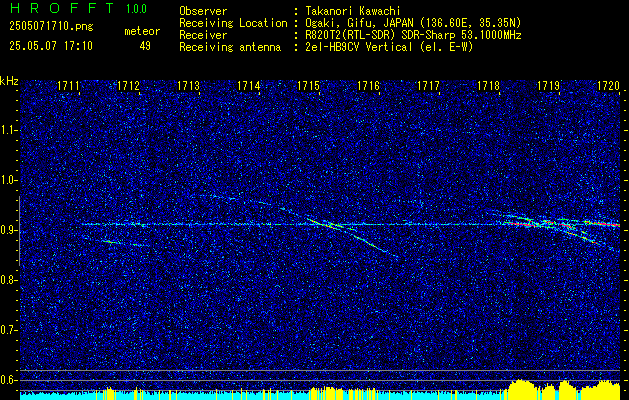Click the observer name Takanori Kawachi

coord(353,11)
